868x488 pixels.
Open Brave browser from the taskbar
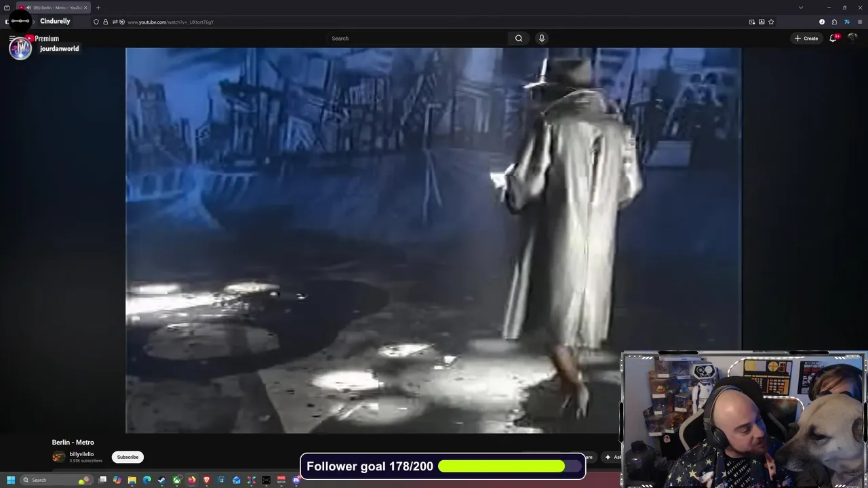tap(207, 480)
